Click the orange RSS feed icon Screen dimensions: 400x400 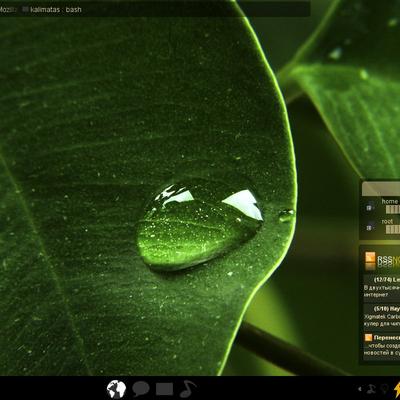coord(370,258)
